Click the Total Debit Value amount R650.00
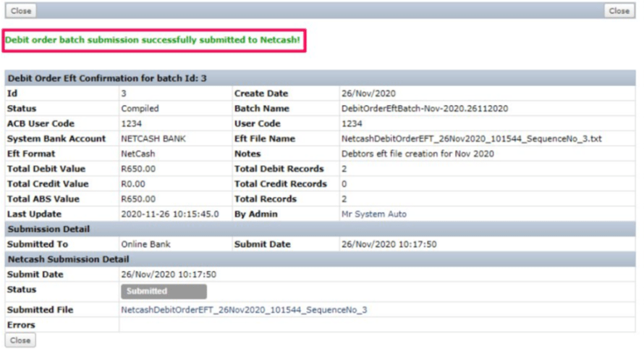 coord(138,169)
